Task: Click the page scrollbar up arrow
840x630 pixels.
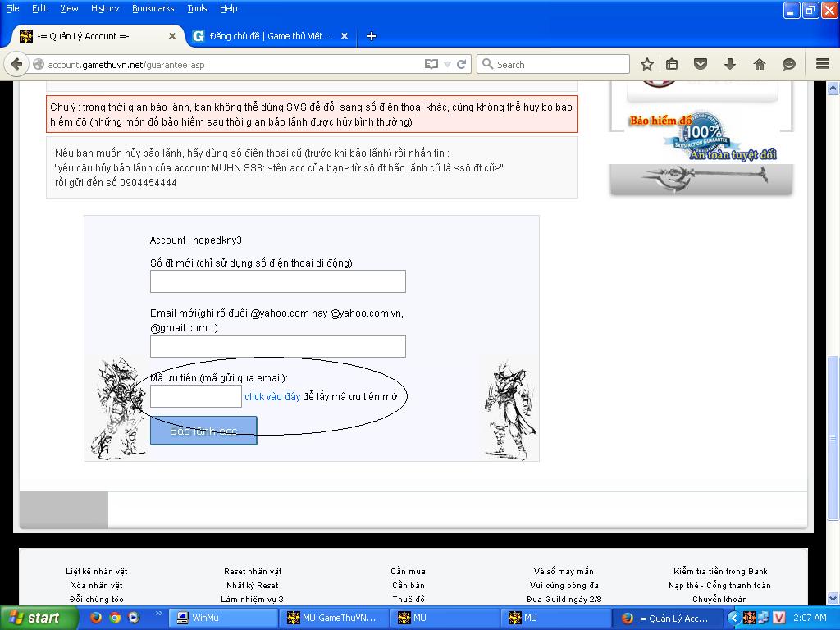Action: click(833, 88)
